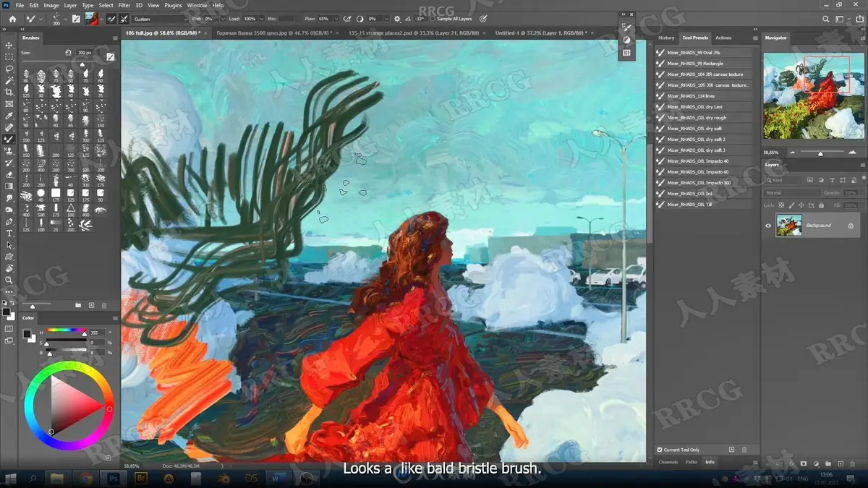
Task: Click the Home icon in options bar
Action: tap(12, 19)
